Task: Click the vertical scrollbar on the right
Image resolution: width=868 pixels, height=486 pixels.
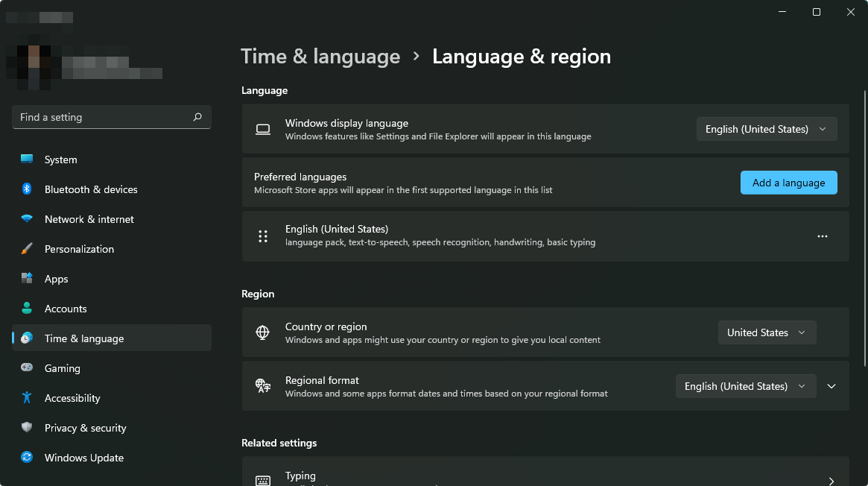Action: click(865, 229)
